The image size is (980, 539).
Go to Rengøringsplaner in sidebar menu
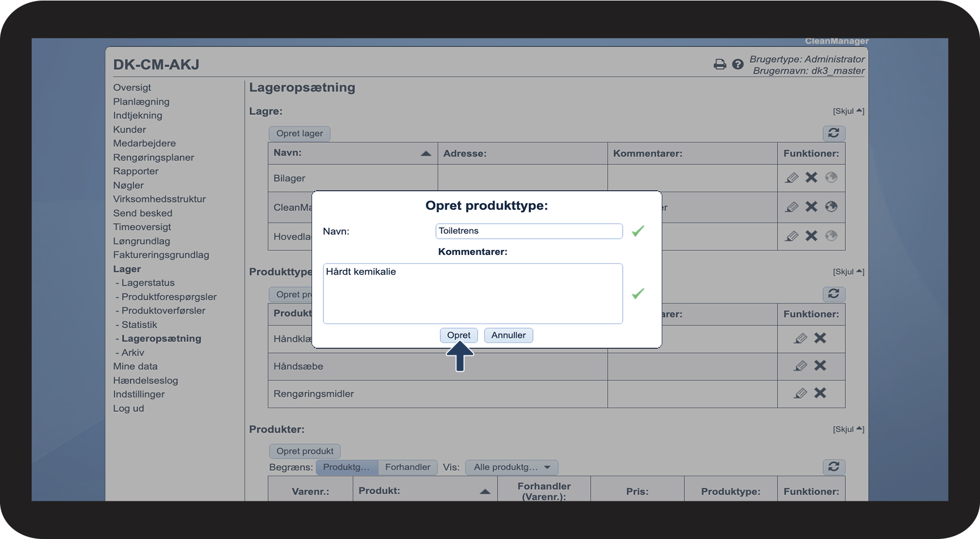[154, 157]
